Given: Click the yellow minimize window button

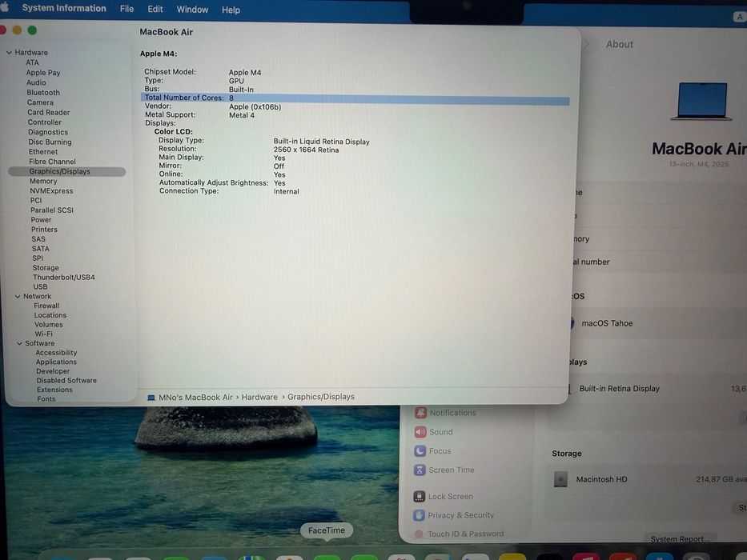Looking at the screenshot, I should (x=17, y=30).
